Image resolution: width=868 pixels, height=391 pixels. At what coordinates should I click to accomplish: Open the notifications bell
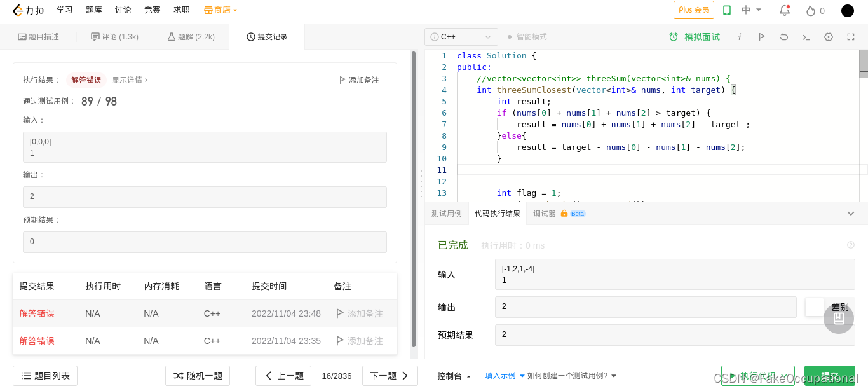[785, 10]
